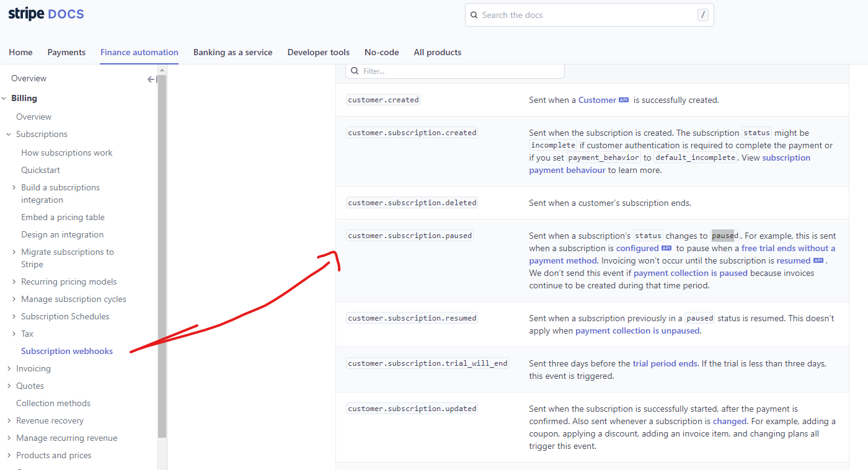Collapse the Billing section chevron
This screenshot has height=470, width=868.
tap(4, 98)
